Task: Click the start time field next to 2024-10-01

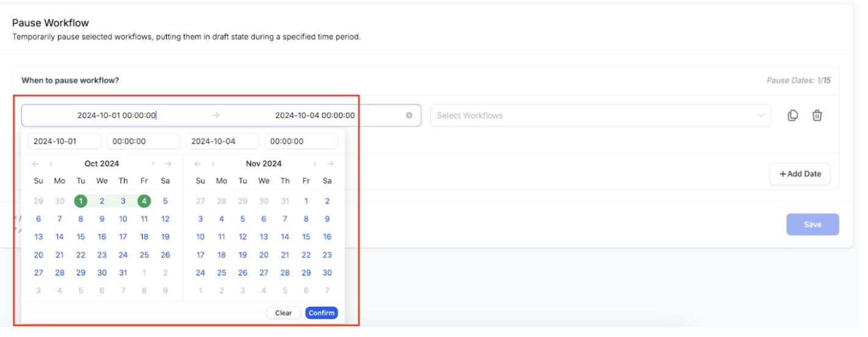Action: pos(143,141)
